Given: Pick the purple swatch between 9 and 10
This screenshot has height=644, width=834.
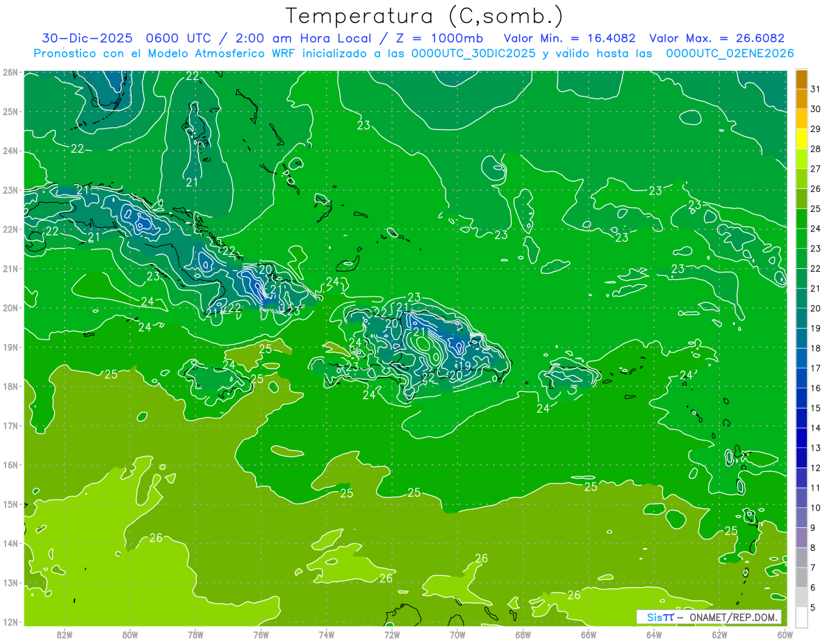Looking at the screenshot, I should 801,518.
